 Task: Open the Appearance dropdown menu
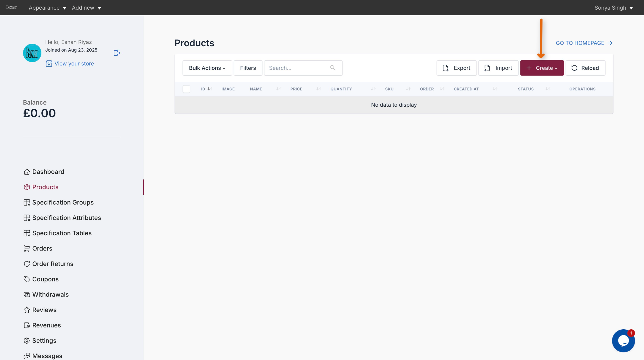47,8
